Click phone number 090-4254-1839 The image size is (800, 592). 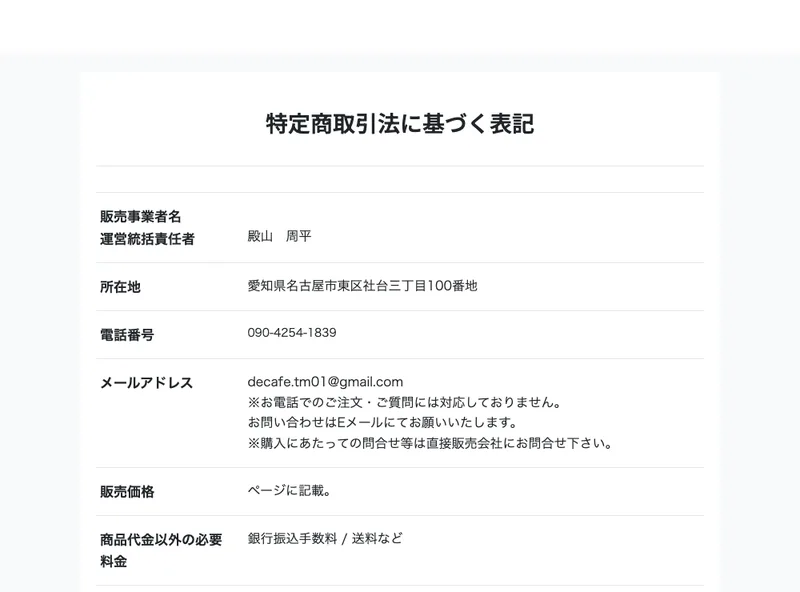[292, 333]
